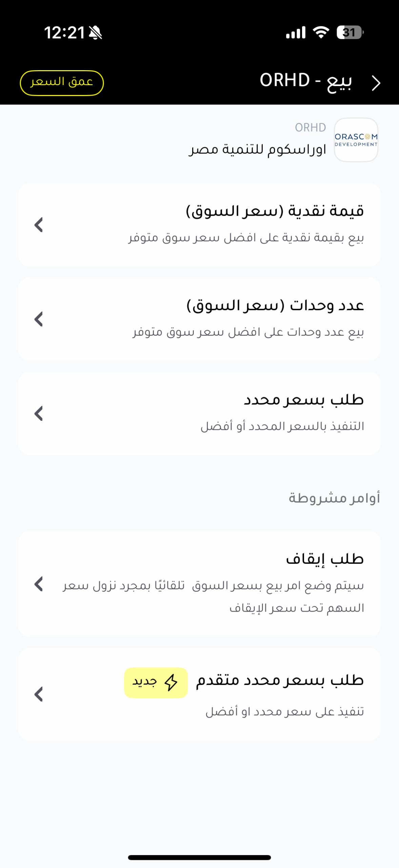Tap the back arrow in the header
Image resolution: width=399 pixels, height=868 pixels.
pos(376,83)
